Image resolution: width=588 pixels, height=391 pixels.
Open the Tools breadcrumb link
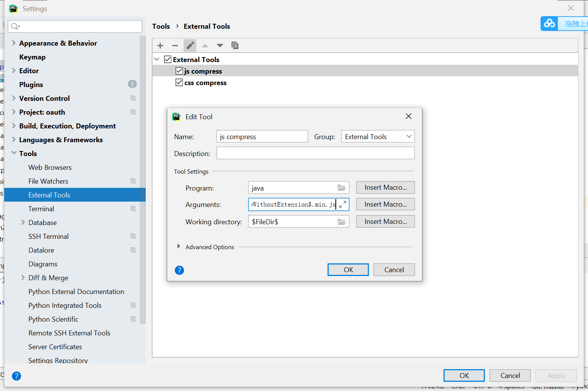[161, 26]
